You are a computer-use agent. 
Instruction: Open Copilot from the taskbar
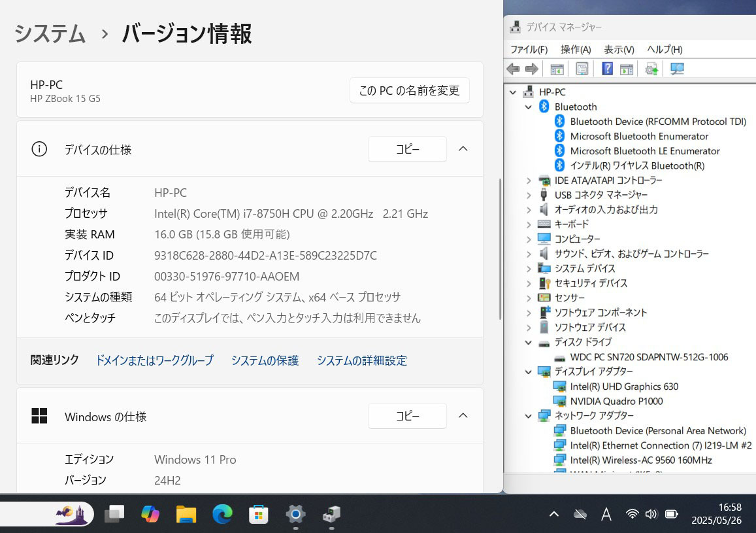(x=150, y=514)
